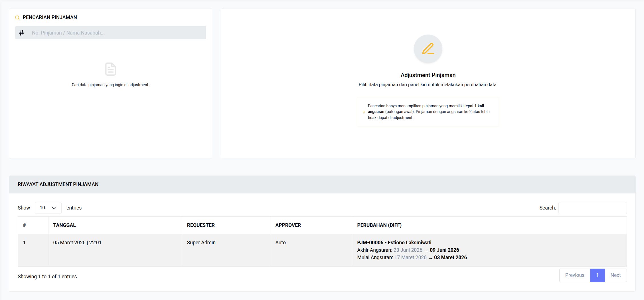Image resolution: width=644 pixels, height=300 pixels.
Task: Click the PERUBAHAN (DIFF) column header
Action: 379,225
